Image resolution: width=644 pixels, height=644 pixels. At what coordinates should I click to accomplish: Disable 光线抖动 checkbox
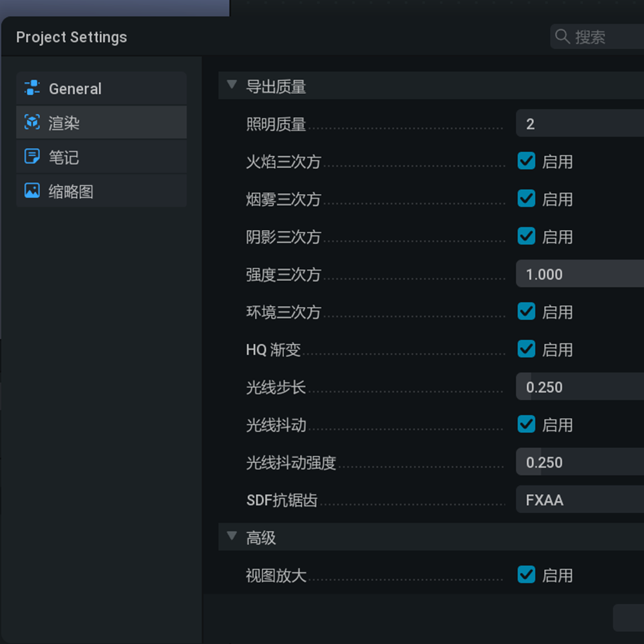point(526,424)
